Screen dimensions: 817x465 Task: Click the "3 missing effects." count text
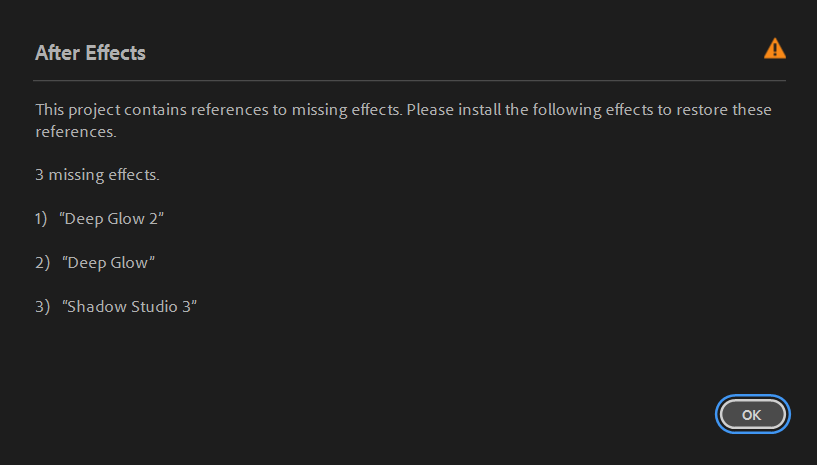[x=97, y=175]
